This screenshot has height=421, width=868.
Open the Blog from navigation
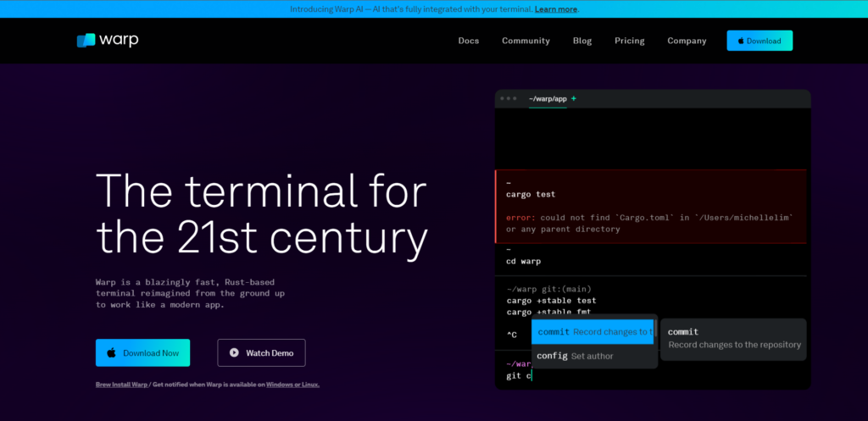click(582, 41)
